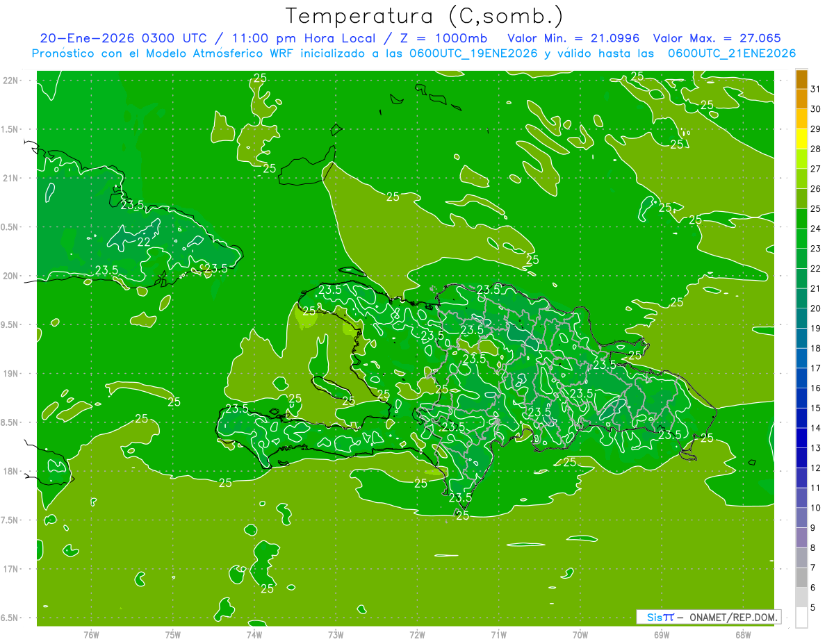Click the gray legend swatch between 6 and 7
834x644 pixels.
(801, 577)
